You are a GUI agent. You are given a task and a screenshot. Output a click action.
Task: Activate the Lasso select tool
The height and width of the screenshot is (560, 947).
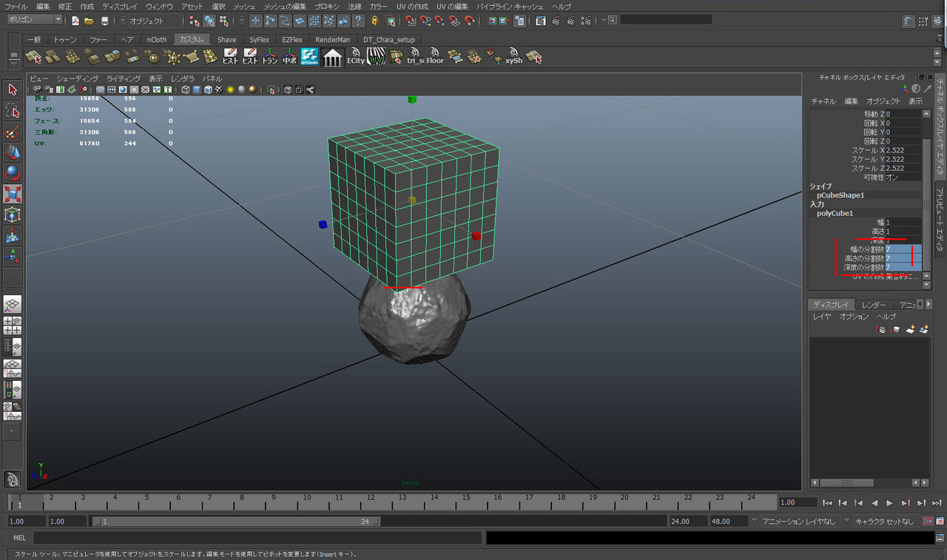(13, 111)
